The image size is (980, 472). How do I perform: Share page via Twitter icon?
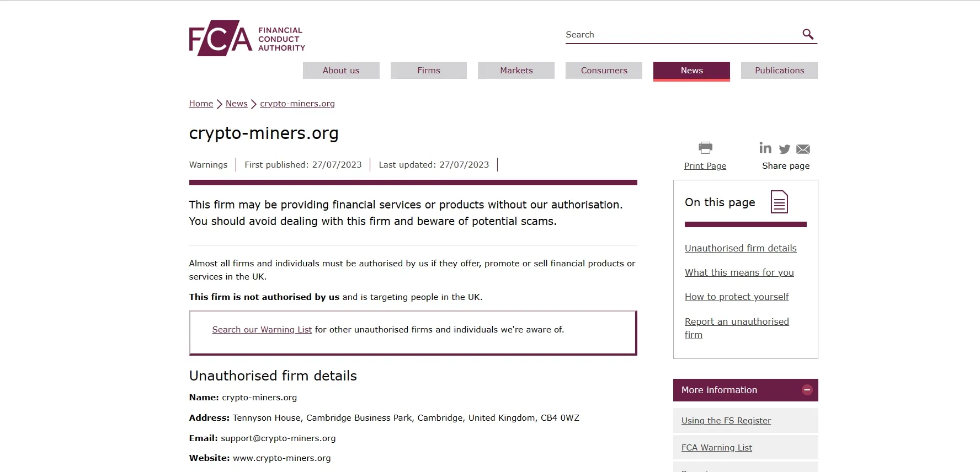tap(785, 149)
